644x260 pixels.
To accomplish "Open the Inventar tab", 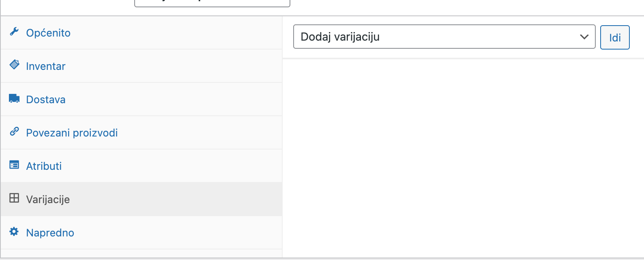I will coord(45,66).
